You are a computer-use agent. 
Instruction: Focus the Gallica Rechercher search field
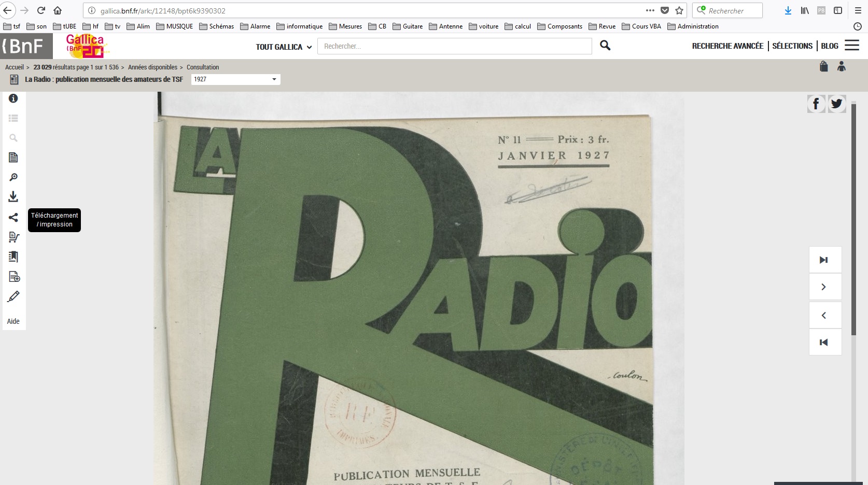click(454, 46)
